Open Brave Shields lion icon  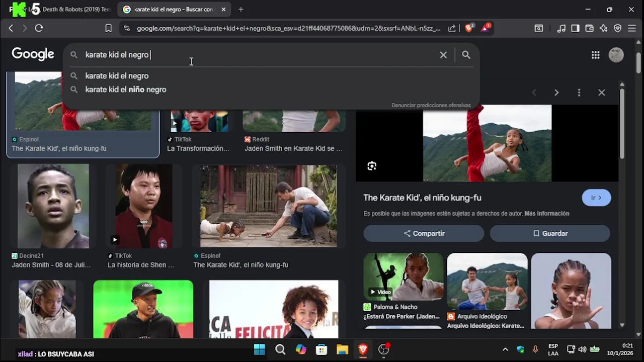[469, 28]
